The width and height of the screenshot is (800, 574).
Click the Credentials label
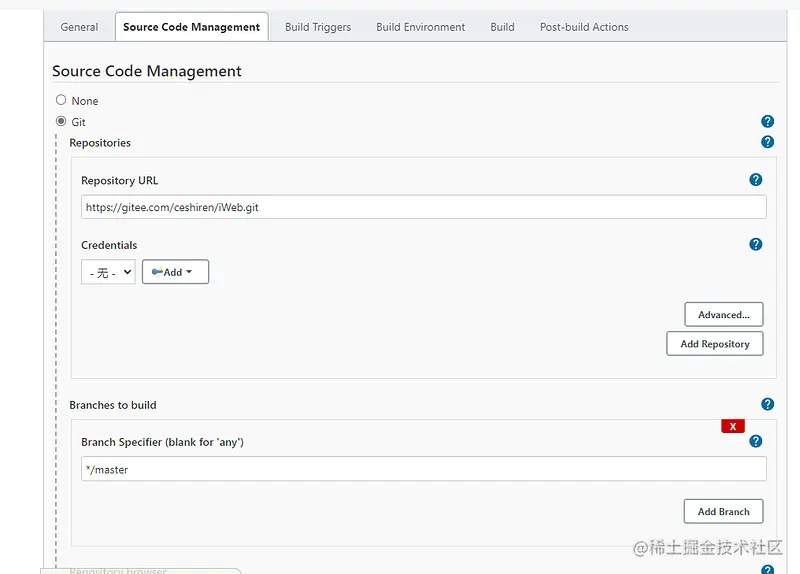click(x=109, y=245)
